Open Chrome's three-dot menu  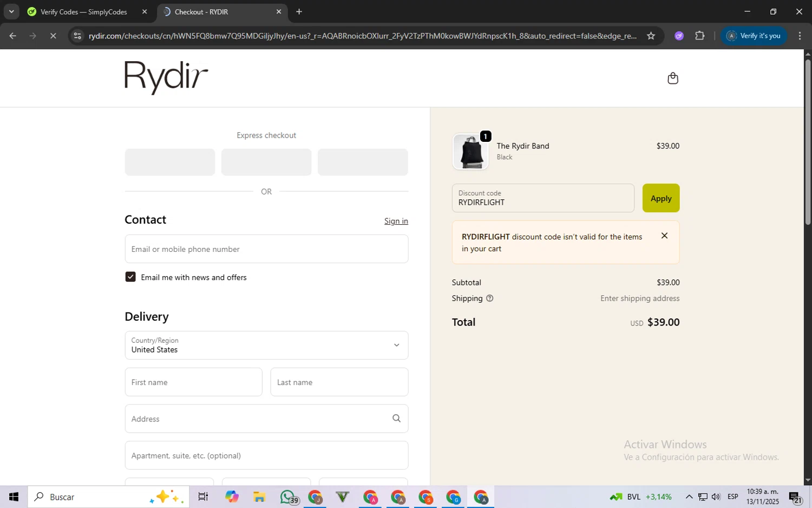800,36
